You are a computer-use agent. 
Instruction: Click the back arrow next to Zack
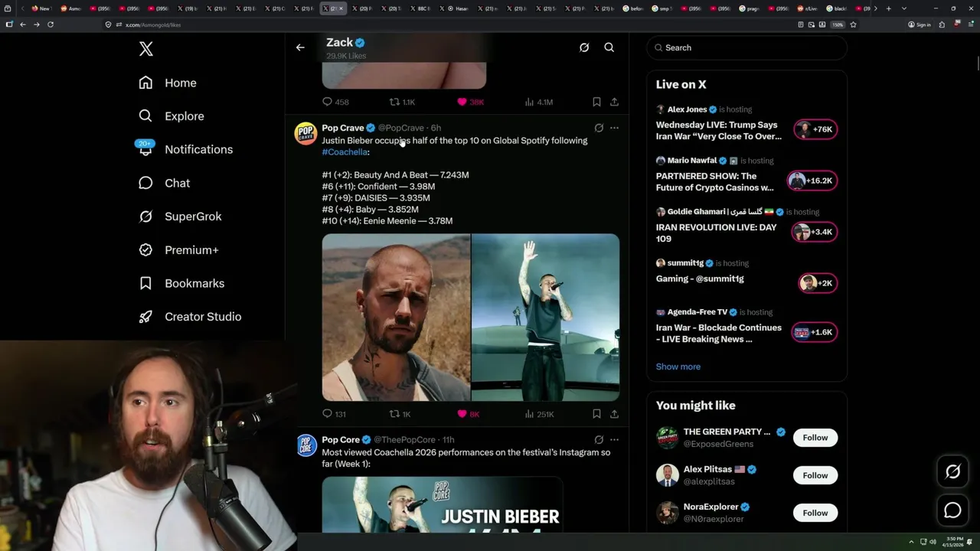click(300, 47)
